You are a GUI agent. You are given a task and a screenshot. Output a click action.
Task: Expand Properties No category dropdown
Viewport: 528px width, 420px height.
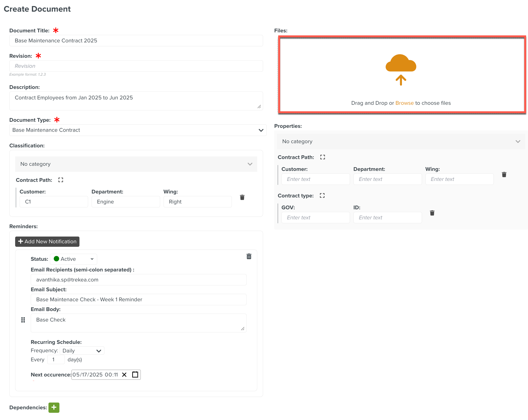click(401, 142)
